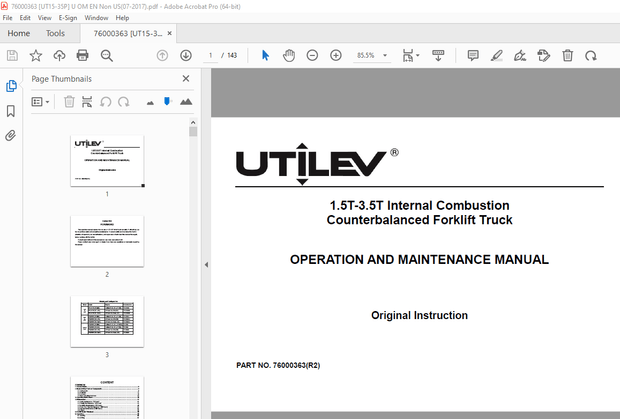Select the Highlight text pen tool
Viewport: 620px width, 419px height.
click(x=497, y=56)
